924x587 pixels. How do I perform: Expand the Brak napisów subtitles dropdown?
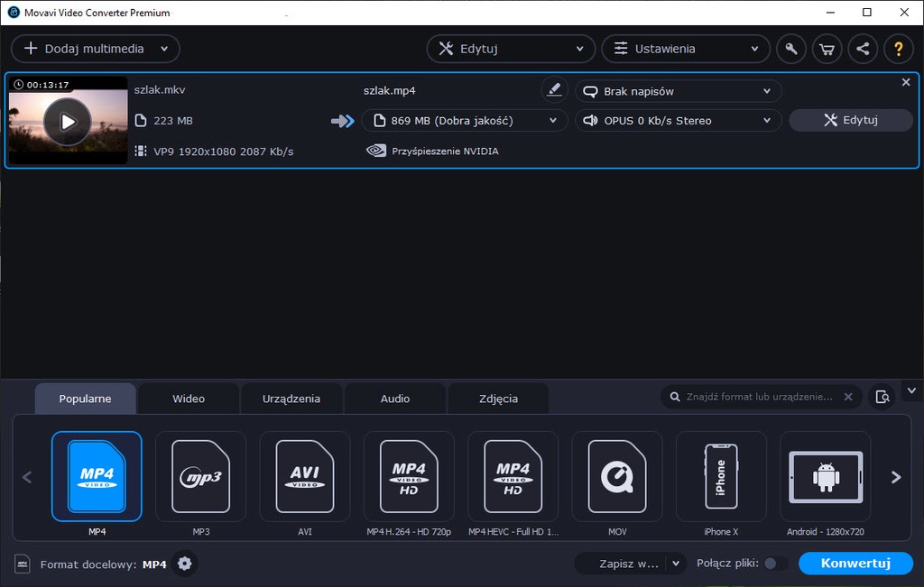tap(679, 91)
